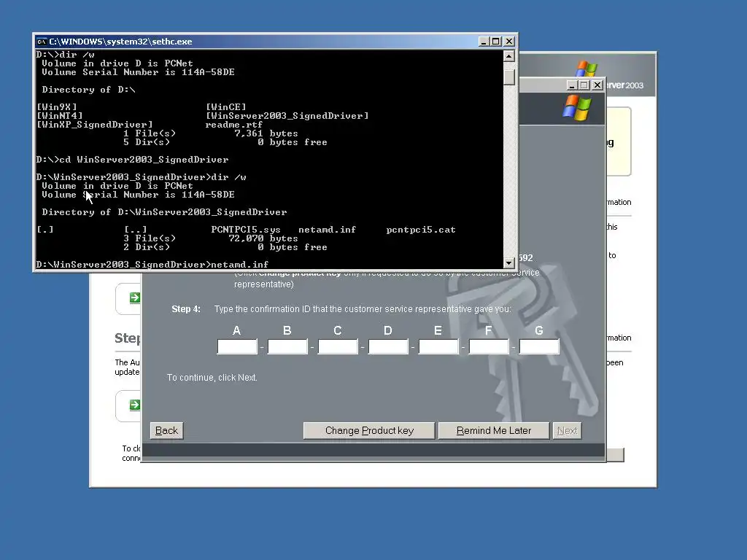Click the Back button in activation wizard
Image resolution: width=747 pixels, height=560 pixels.
pos(166,430)
